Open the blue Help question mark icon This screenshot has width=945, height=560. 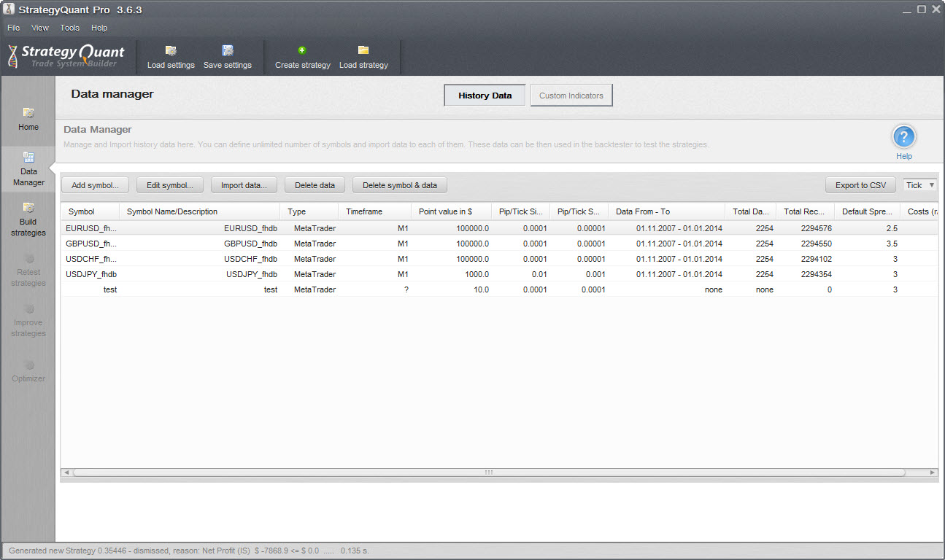904,136
